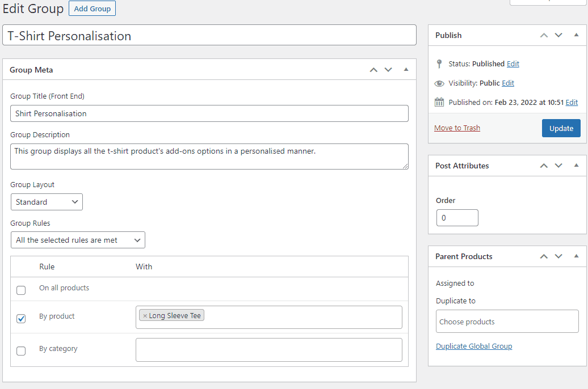Viewport: 588px width, 389px height.
Task: Collapse the Group Meta panel triangle
Action: pos(406,69)
